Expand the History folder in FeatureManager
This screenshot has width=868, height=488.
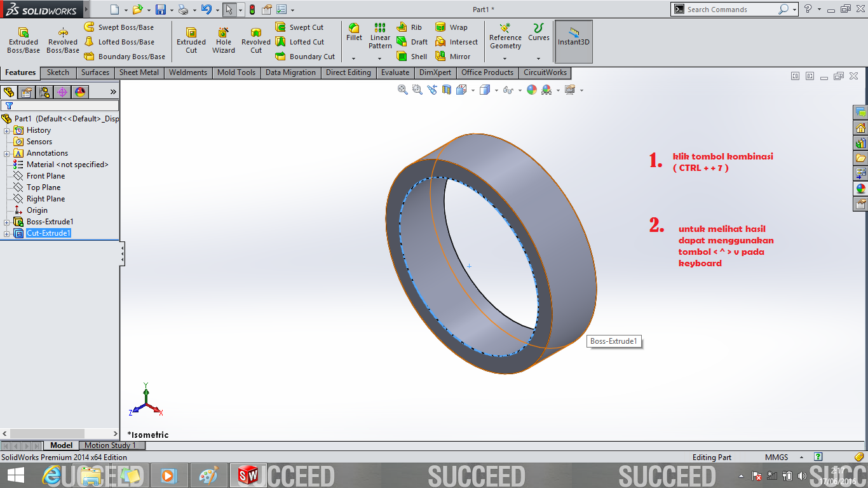coord(6,130)
